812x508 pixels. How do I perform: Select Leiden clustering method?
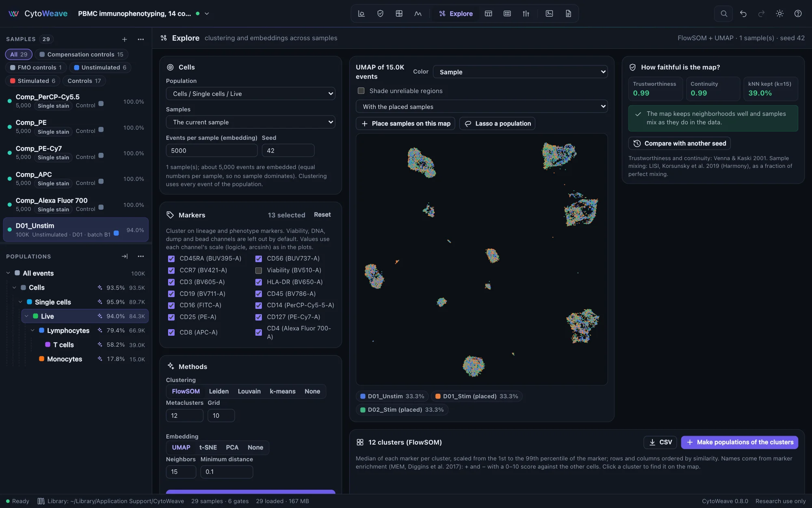click(219, 391)
